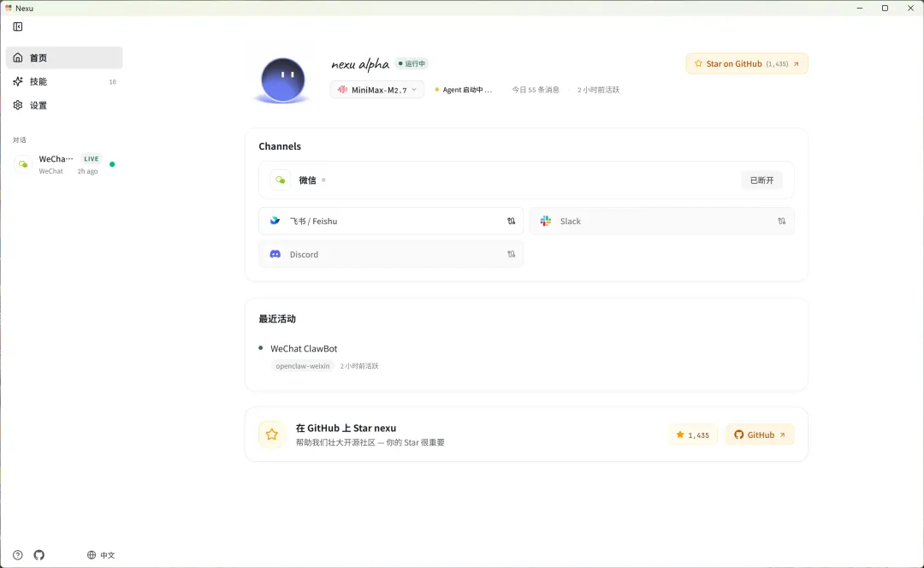924x568 pixels.
Task: Click the openclaw-weixin tag
Action: tap(303, 366)
